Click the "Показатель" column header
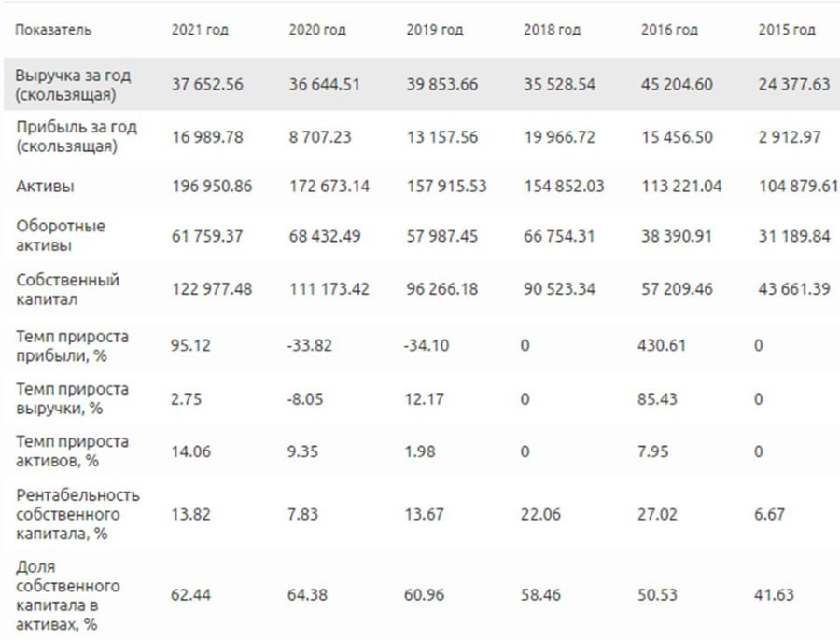 tap(53, 30)
